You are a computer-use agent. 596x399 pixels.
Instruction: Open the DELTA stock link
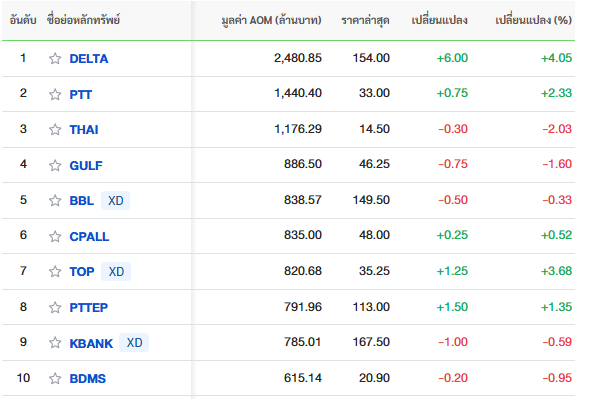pos(89,59)
